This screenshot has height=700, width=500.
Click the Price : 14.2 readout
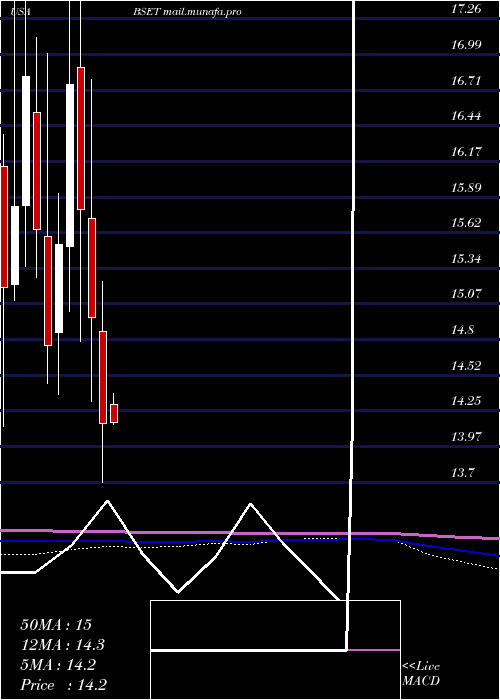pyautogui.click(x=63, y=685)
